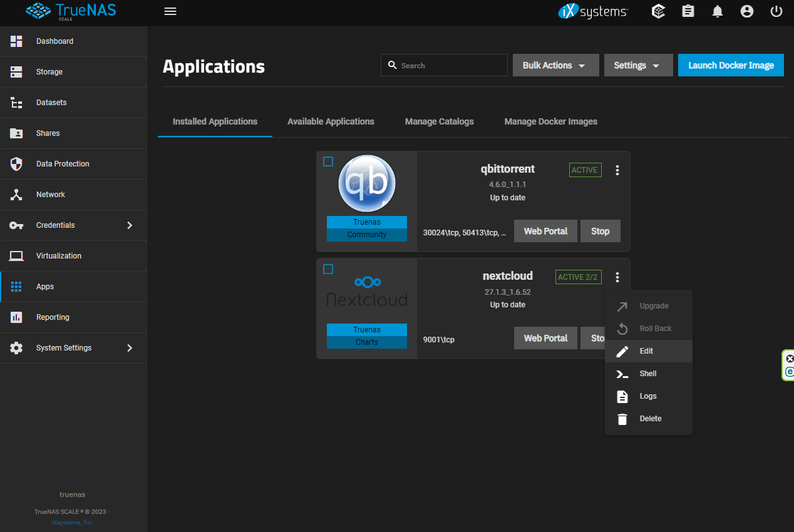Click the hamburger menu icon

point(170,11)
